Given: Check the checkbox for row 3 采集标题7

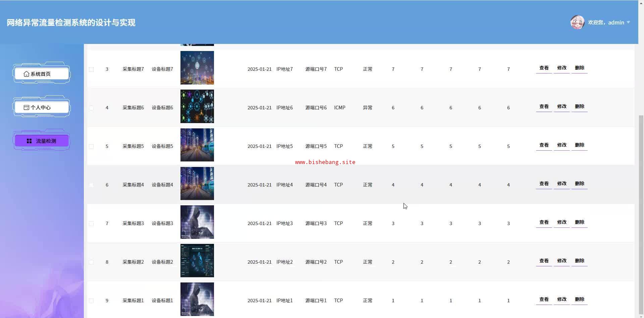Looking at the screenshot, I should (x=91, y=69).
